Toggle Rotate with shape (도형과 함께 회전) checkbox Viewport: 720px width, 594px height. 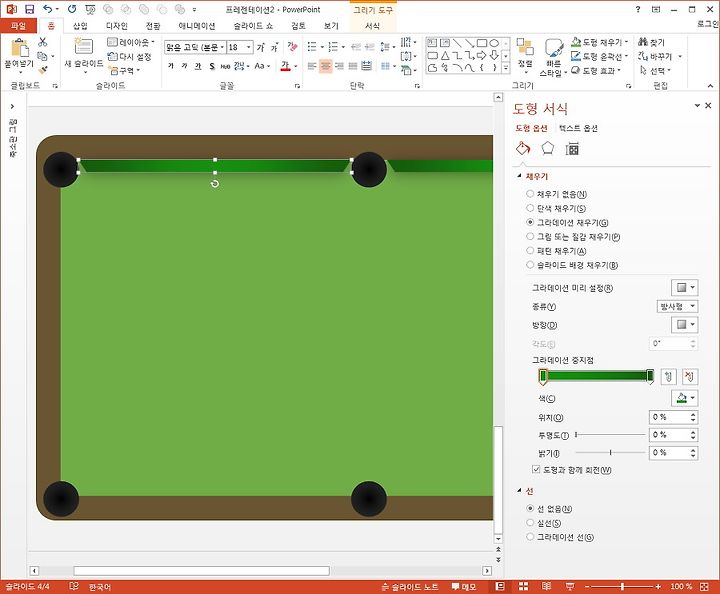536,469
